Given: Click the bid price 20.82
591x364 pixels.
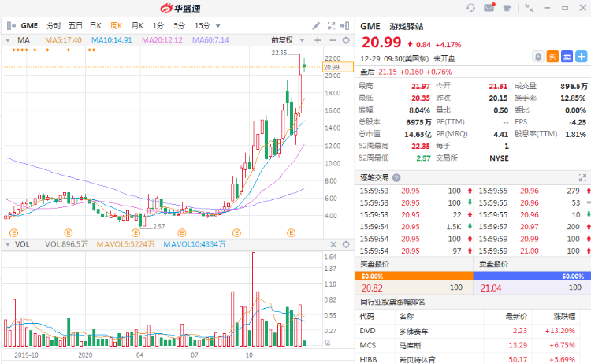Looking at the screenshot, I should click(372, 288).
